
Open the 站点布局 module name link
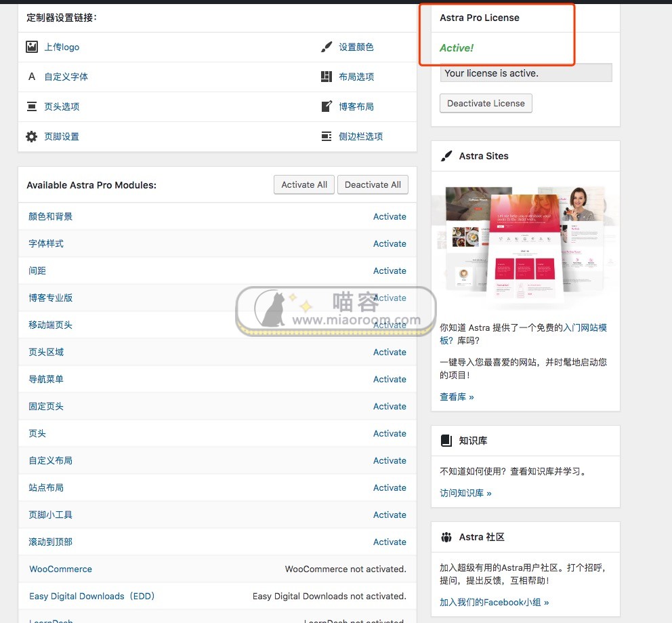(46, 487)
